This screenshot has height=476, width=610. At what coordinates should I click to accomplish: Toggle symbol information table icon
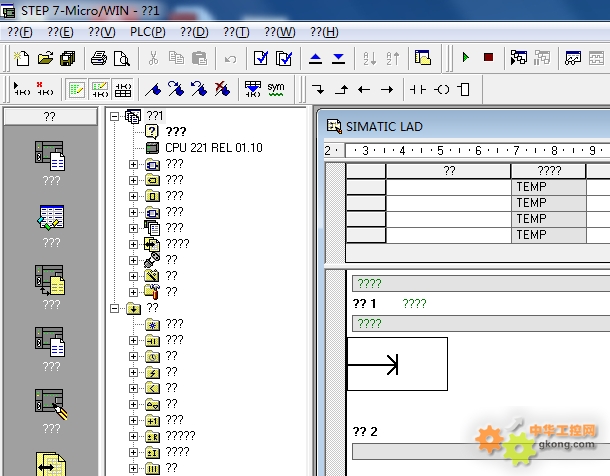coord(123,90)
